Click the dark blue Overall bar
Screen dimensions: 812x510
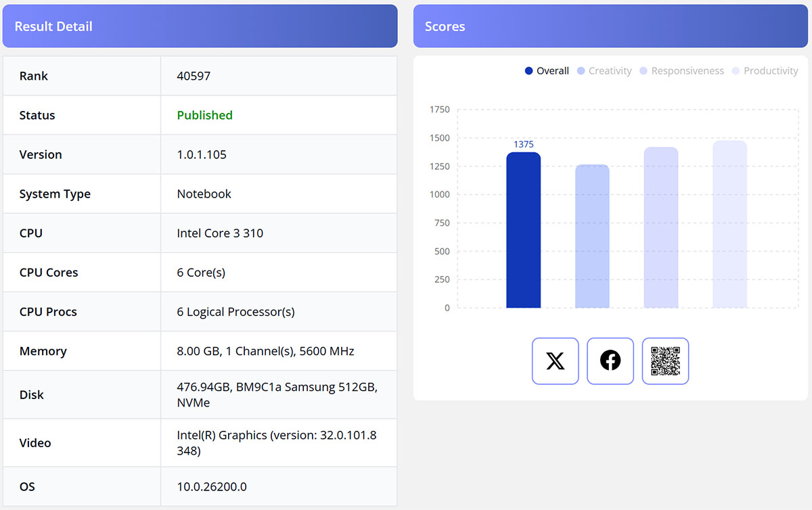click(x=523, y=230)
